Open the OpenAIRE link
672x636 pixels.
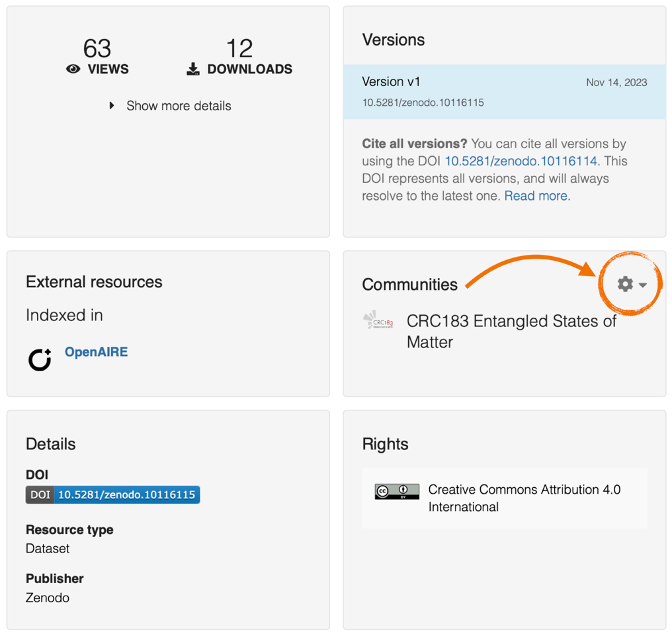click(x=96, y=351)
